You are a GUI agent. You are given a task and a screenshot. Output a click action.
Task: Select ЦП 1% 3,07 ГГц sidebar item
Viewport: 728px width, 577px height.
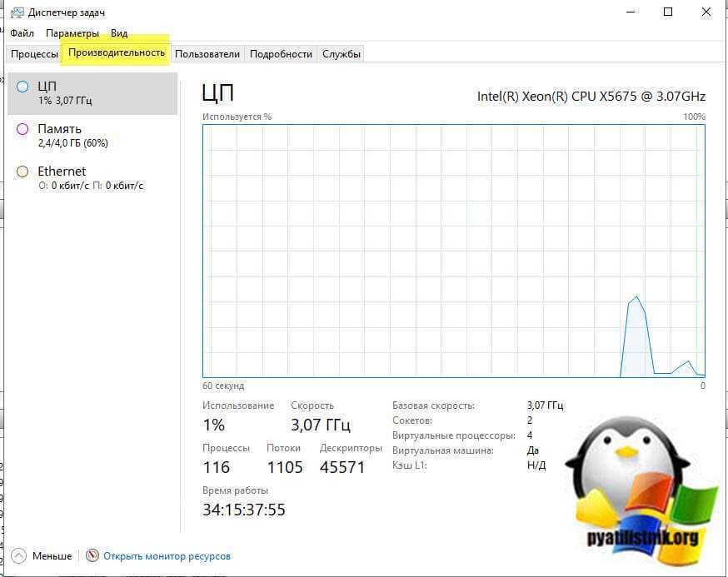click(x=92, y=93)
